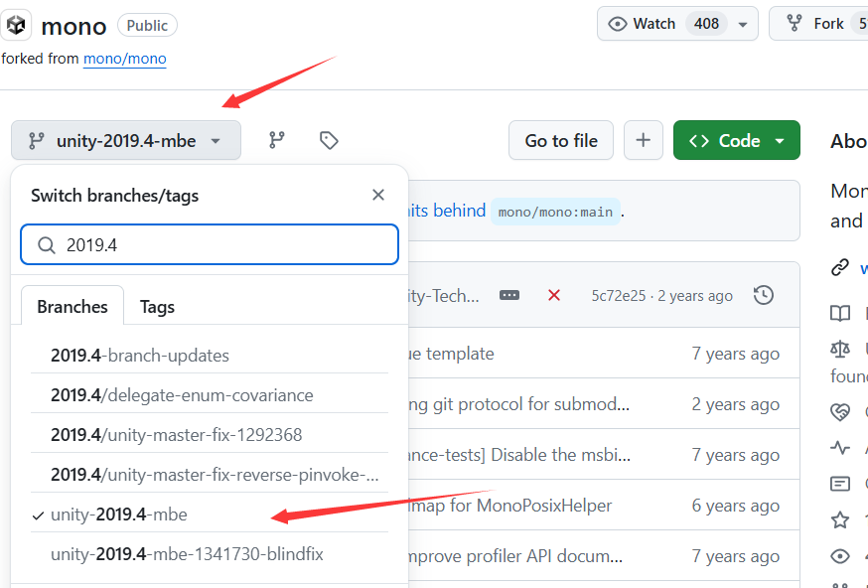Click the Unity organization avatar icon
This screenshot has height=588, width=868.
(16, 26)
